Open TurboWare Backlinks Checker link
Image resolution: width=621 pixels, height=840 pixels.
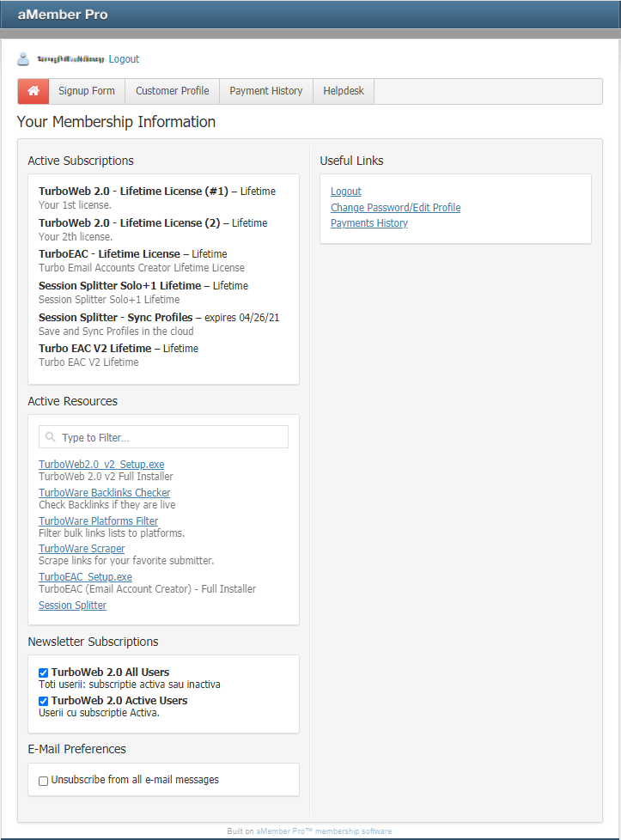pyautogui.click(x=105, y=492)
